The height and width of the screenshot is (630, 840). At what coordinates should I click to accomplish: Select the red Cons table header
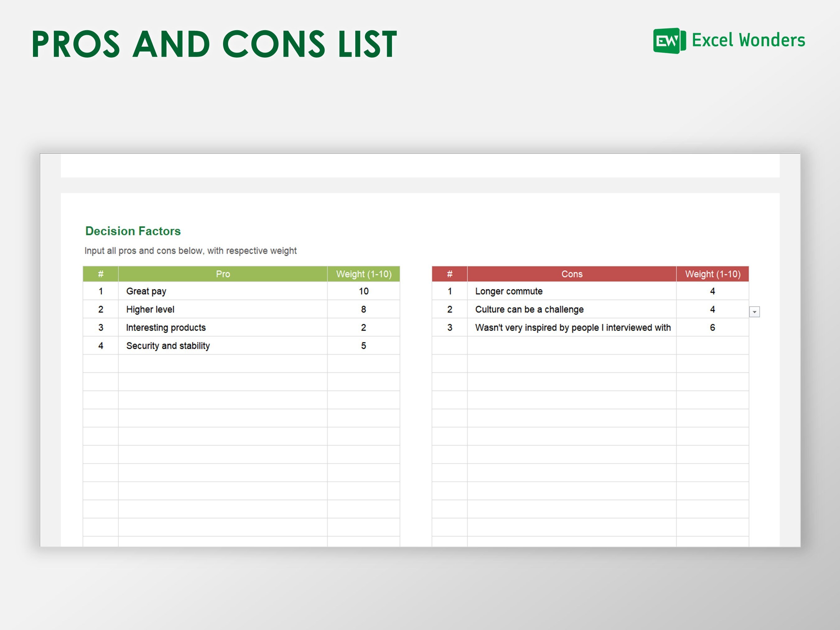[572, 274]
